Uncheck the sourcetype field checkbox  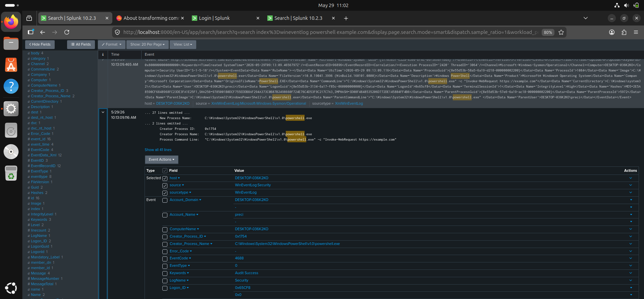tap(165, 193)
